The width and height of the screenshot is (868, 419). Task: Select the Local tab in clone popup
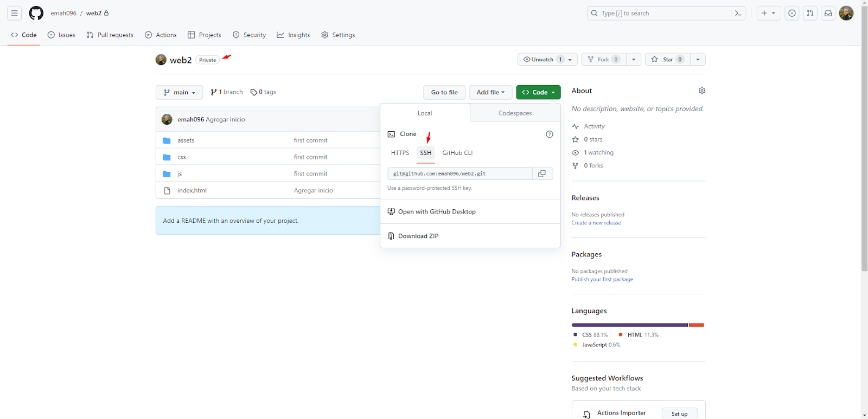pos(425,113)
